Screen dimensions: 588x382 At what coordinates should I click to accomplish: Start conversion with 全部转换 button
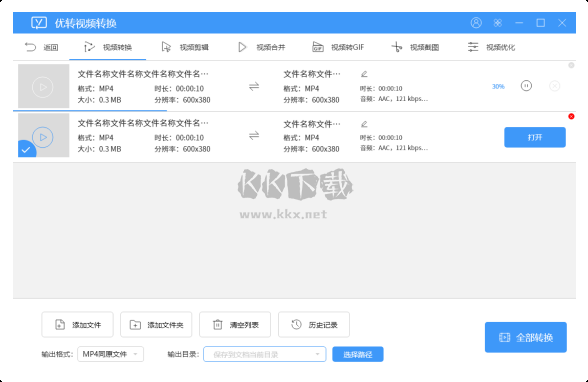[526, 337]
